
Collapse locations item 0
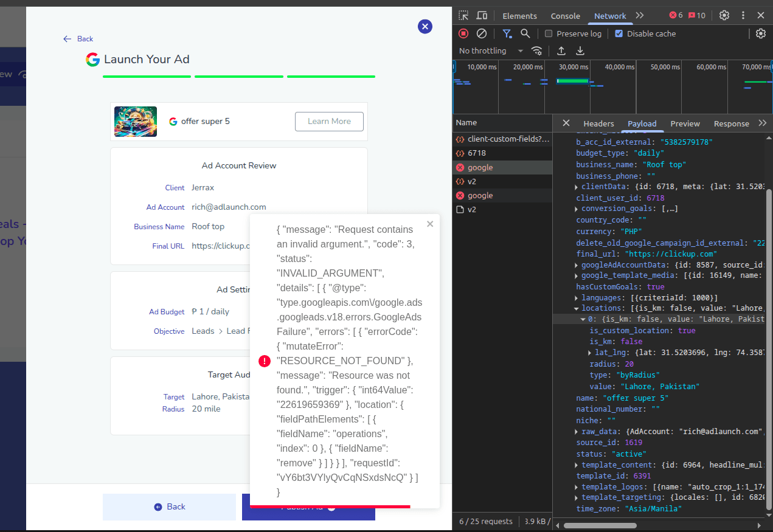(583, 319)
